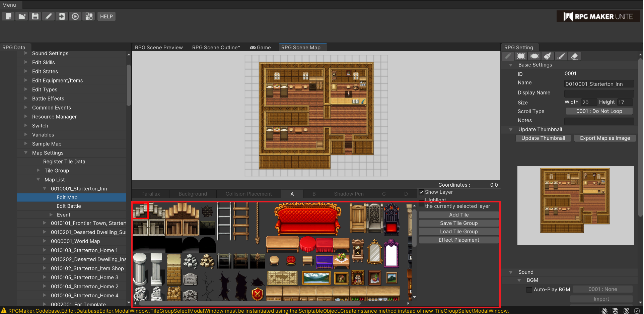Click the map Name input field
Screen dimensions: 644x314
(x=599, y=84)
